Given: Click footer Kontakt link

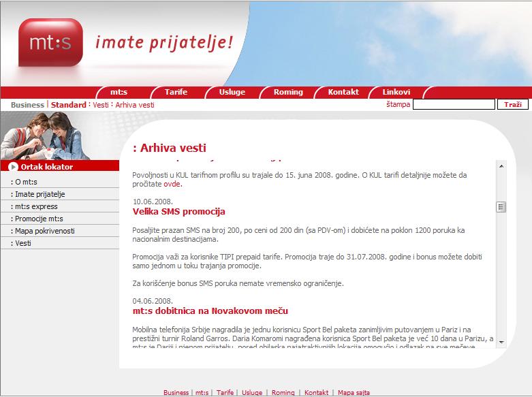Looking at the screenshot, I should [x=316, y=393].
